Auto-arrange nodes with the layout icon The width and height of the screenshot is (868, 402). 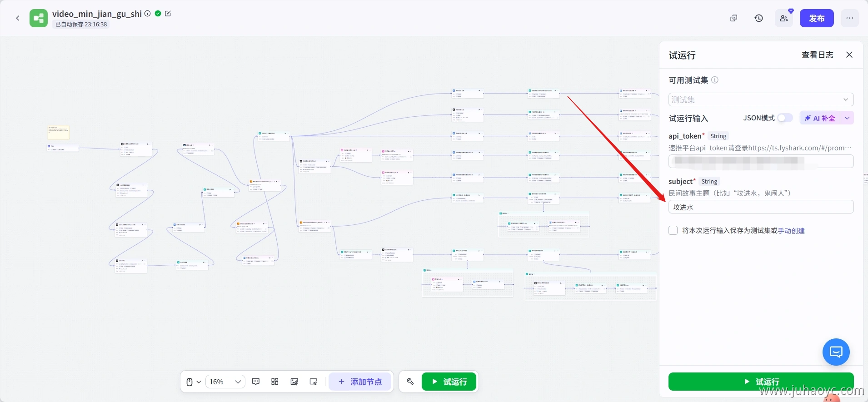pyautogui.click(x=275, y=382)
